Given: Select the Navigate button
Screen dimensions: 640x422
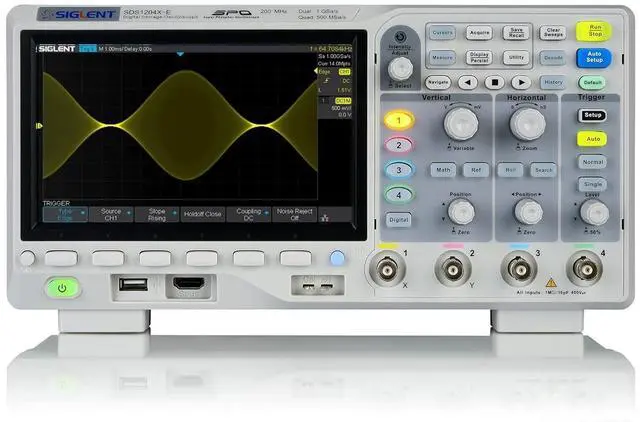Looking at the screenshot, I should (438, 82).
